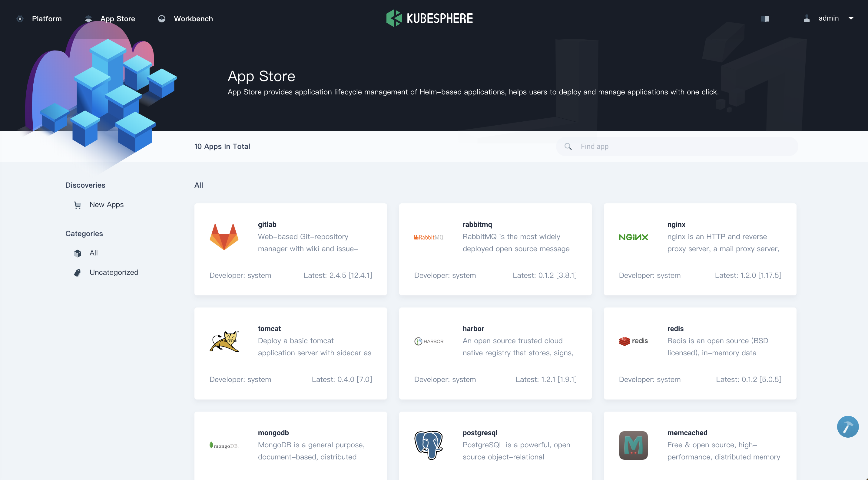Open the rabbitmq app title
This screenshot has width=868, height=480.
tap(477, 225)
